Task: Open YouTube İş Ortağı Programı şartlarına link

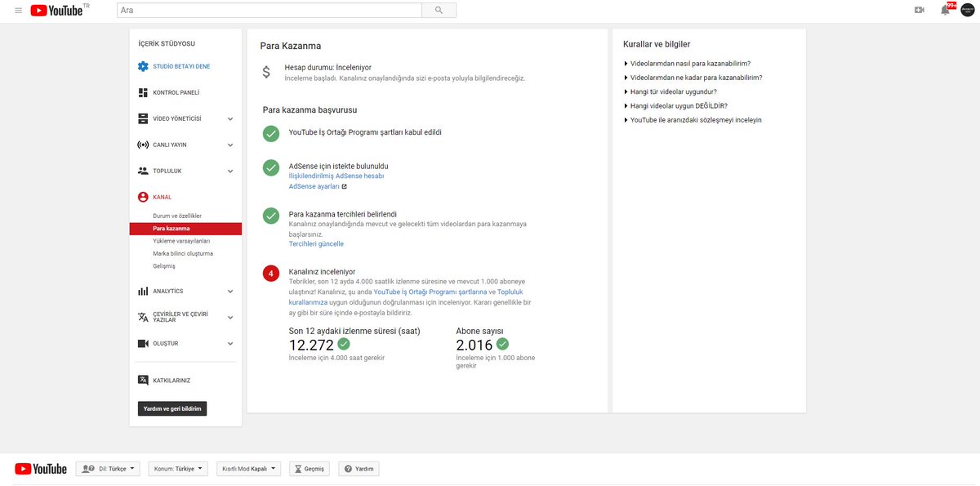Action: point(430,292)
